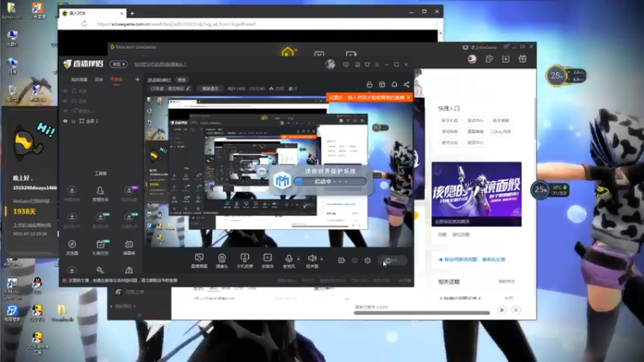Click the user avatar in streaming app title bar
Screen dimensions: 644x362
pyautogui.click(x=330, y=64)
